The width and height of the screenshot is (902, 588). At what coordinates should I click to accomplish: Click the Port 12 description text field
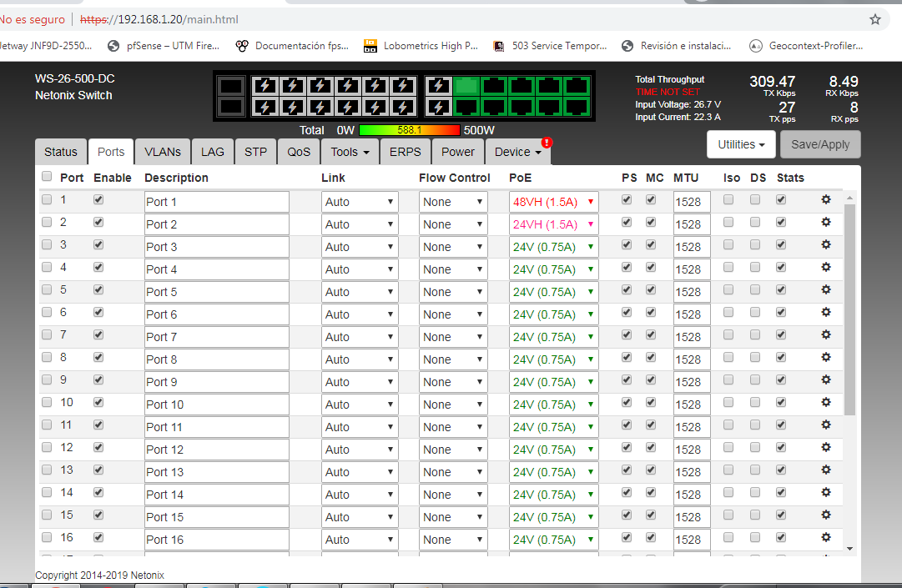pyautogui.click(x=216, y=450)
